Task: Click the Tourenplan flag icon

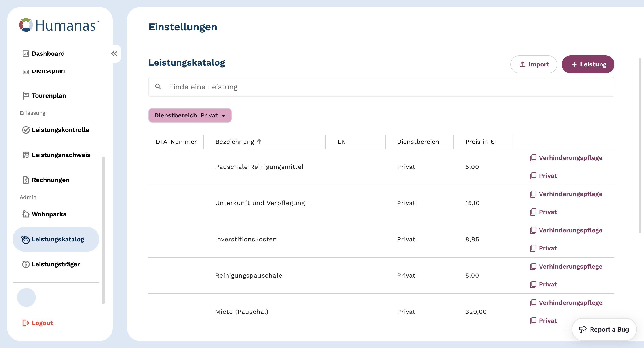Action: [x=26, y=96]
